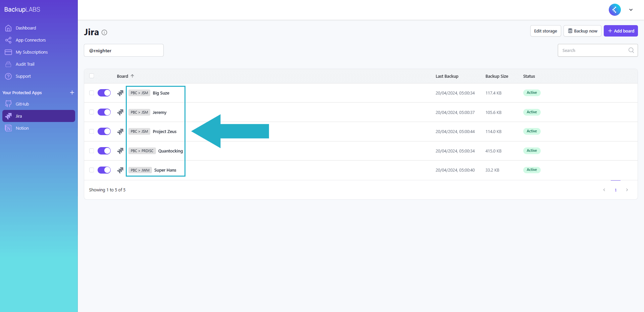Image resolution: width=644 pixels, height=312 pixels.
Task: Click the Audit Trail icon
Action: pyautogui.click(x=8, y=64)
